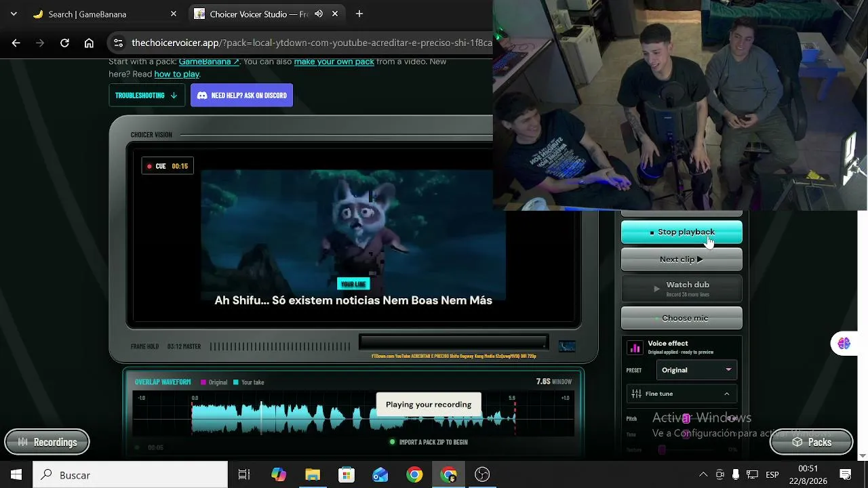Click the subtitle line 'Ah Shifu...'
Image resolution: width=868 pixels, height=488 pixels.
[x=353, y=300]
